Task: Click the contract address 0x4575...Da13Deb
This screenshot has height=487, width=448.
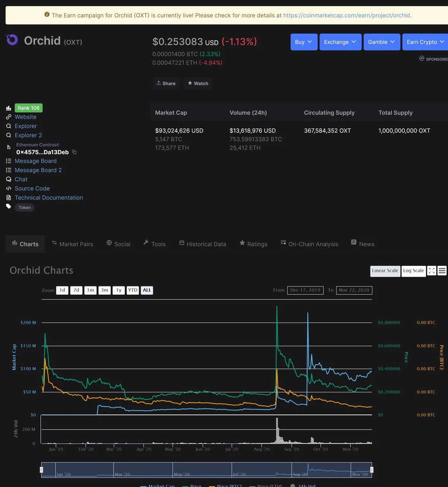Action: click(x=43, y=152)
